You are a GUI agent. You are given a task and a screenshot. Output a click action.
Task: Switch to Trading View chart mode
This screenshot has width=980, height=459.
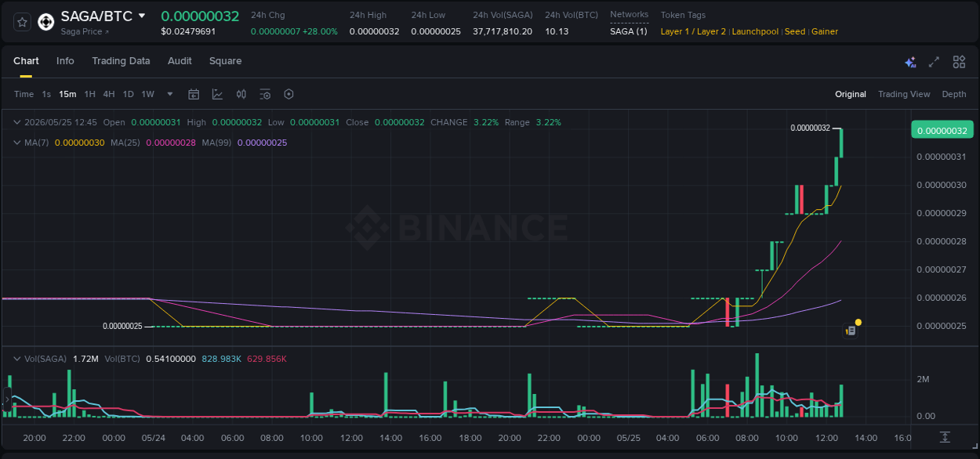pyautogui.click(x=904, y=94)
